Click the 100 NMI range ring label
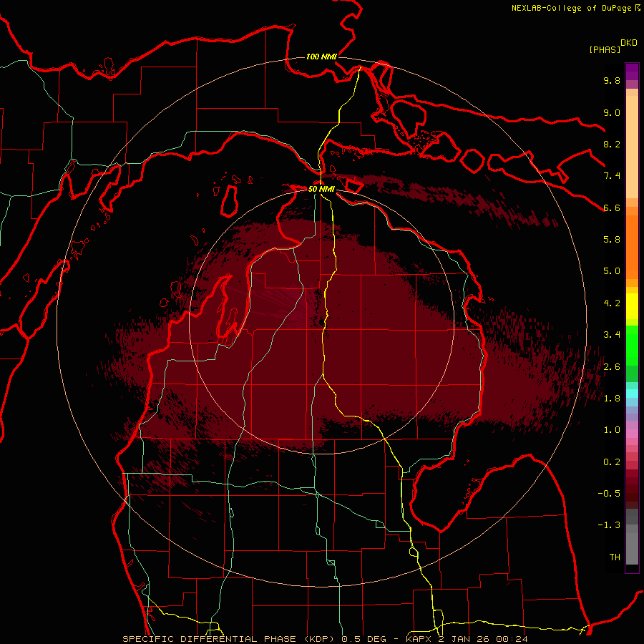This screenshot has height=644, width=644. [x=321, y=57]
